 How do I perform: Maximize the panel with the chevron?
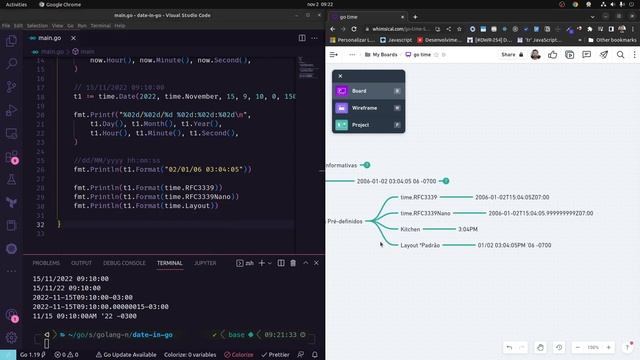point(305,263)
